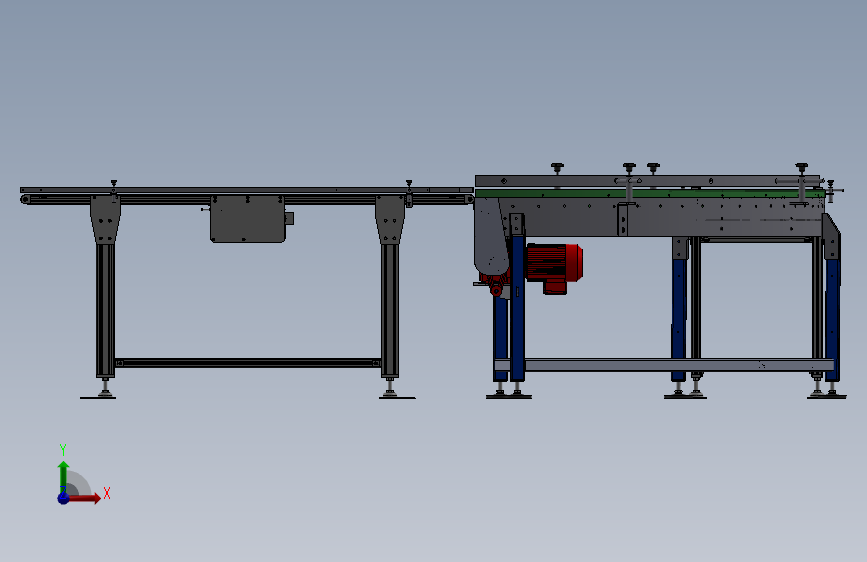Screen dimensions: 867x562
Task: Select the top guide rail of right conveyor
Action: 647,181
